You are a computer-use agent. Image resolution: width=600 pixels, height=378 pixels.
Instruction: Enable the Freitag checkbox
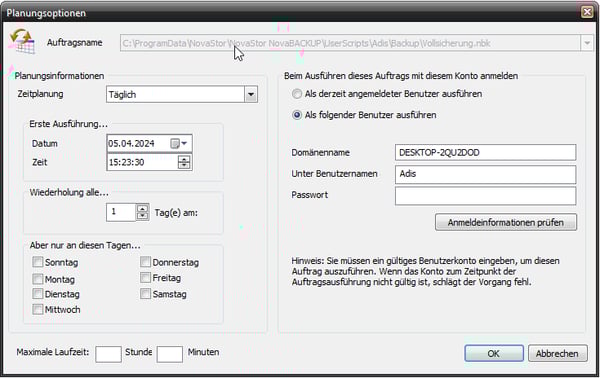click(145, 278)
